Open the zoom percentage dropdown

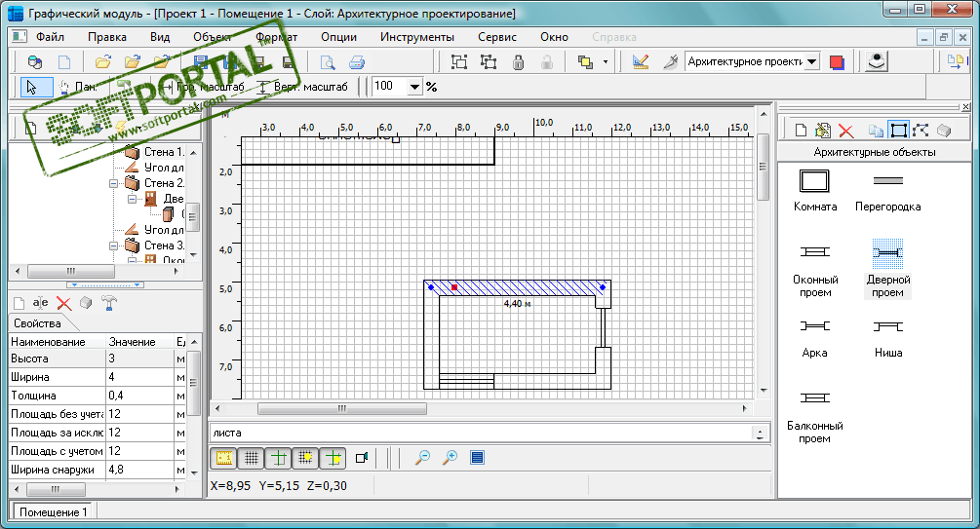pos(415,87)
